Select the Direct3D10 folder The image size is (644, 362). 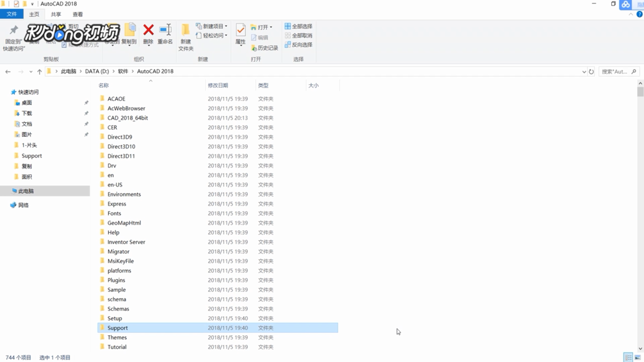pyautogui.click(x=218, y=146)
